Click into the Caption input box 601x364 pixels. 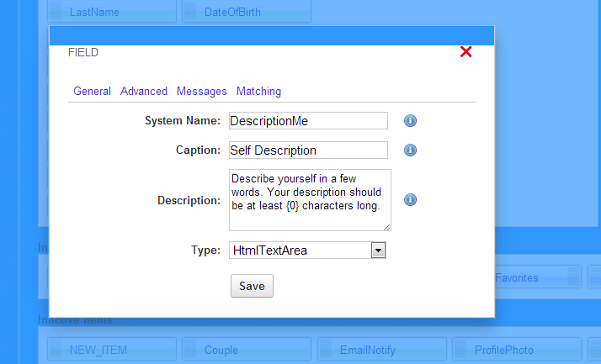[307, 150]
